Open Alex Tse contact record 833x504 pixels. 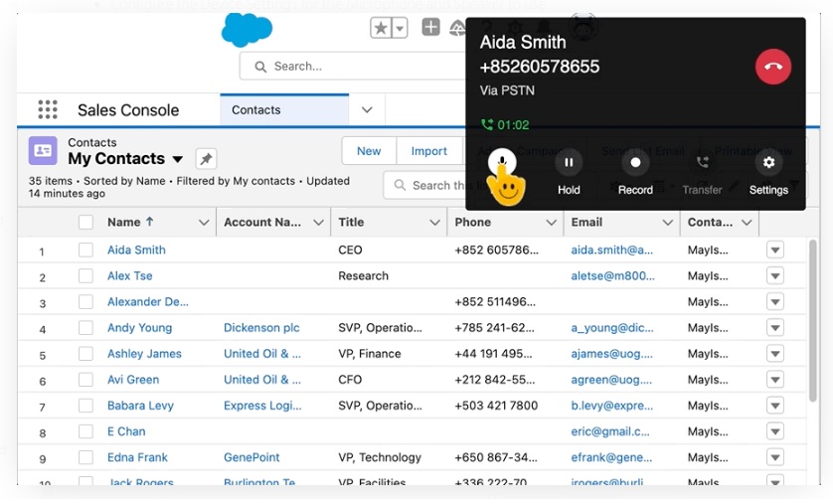129,275
